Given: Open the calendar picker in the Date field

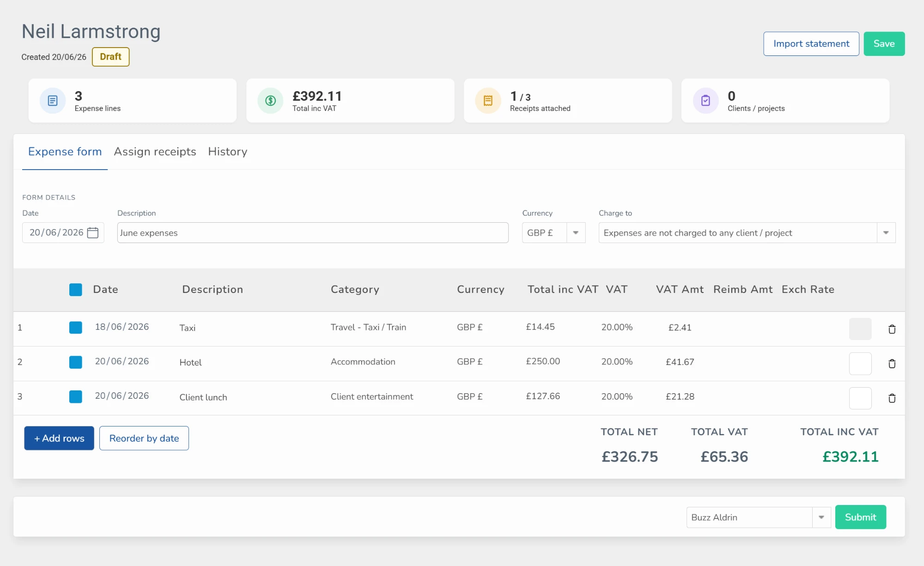Looking at the screenshot, I should (x=93, y=232).
